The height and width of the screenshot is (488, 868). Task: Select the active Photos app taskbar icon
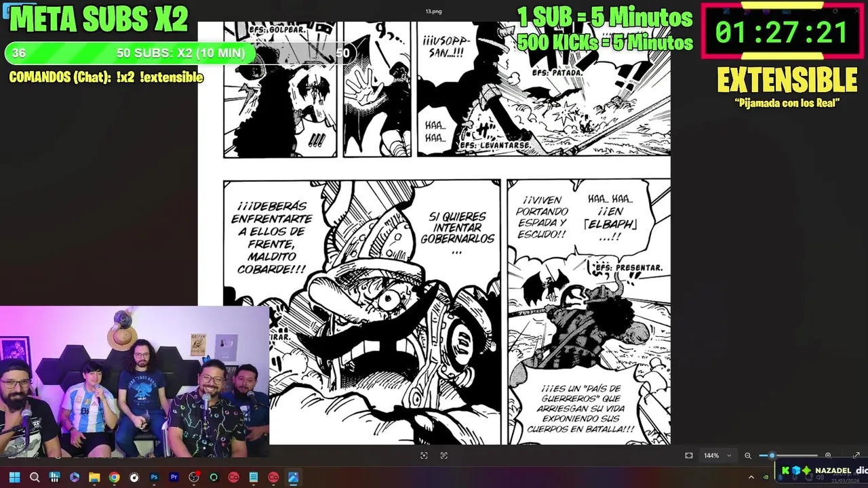click(293, 477)
